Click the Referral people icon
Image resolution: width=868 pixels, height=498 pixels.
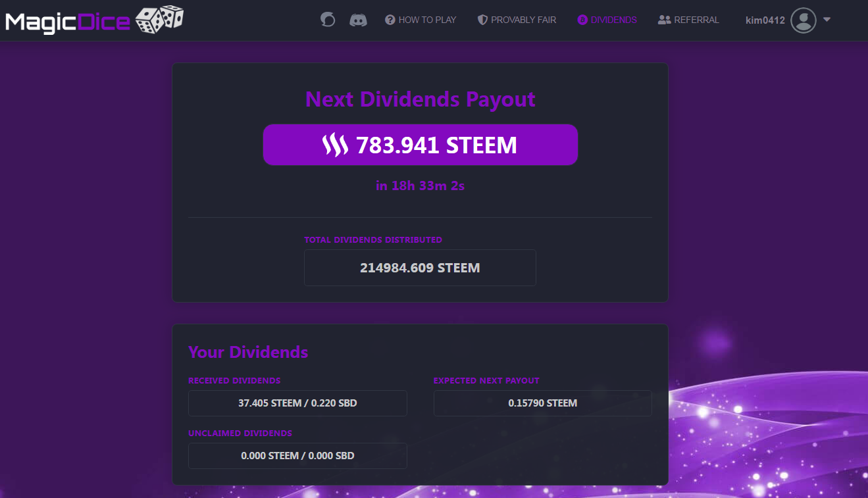pos(664,20)
